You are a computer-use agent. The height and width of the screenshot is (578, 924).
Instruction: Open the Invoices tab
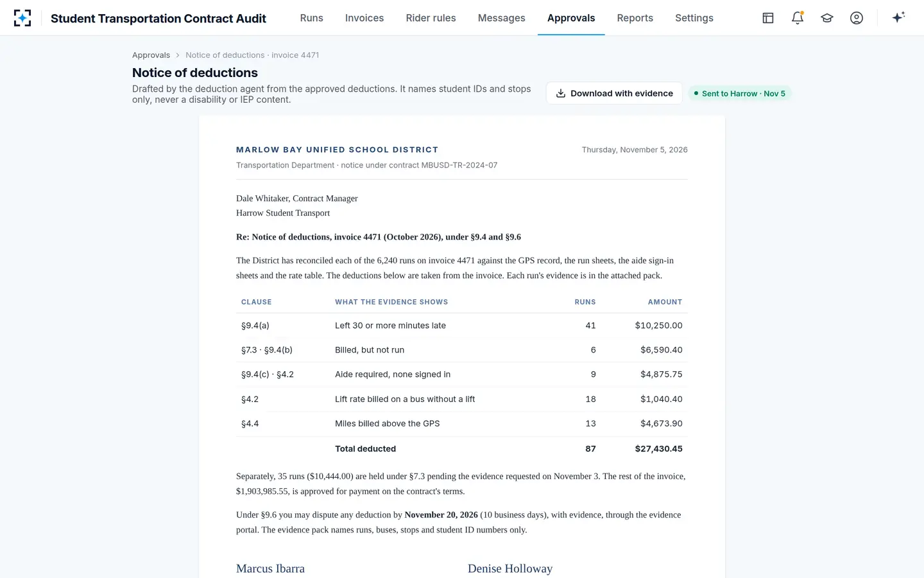pyautogui.click(x=364, y=18)
